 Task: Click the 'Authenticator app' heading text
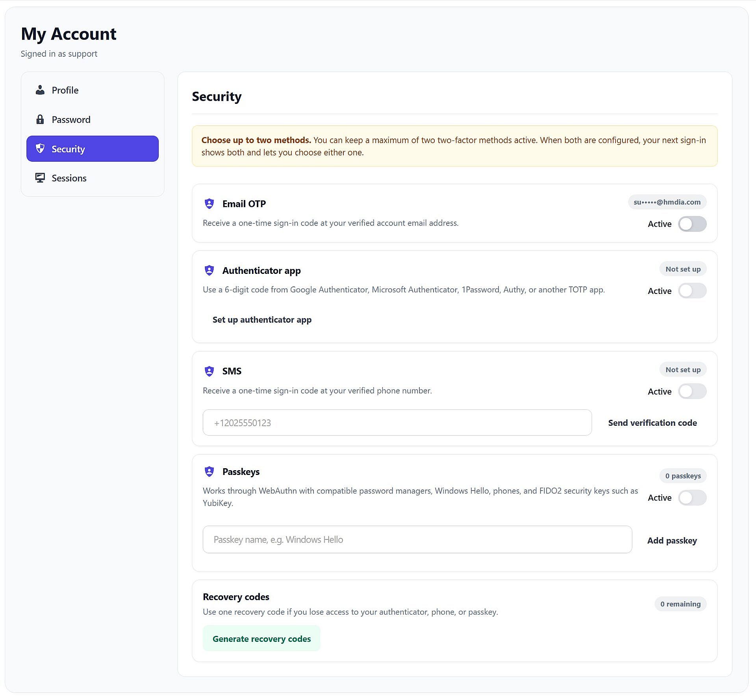261,271
